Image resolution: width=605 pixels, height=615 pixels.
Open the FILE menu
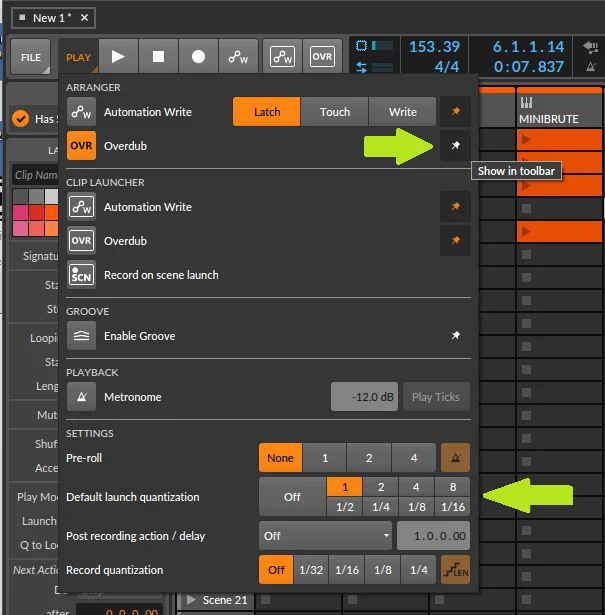pyautogui.click(x=31, y=57)
